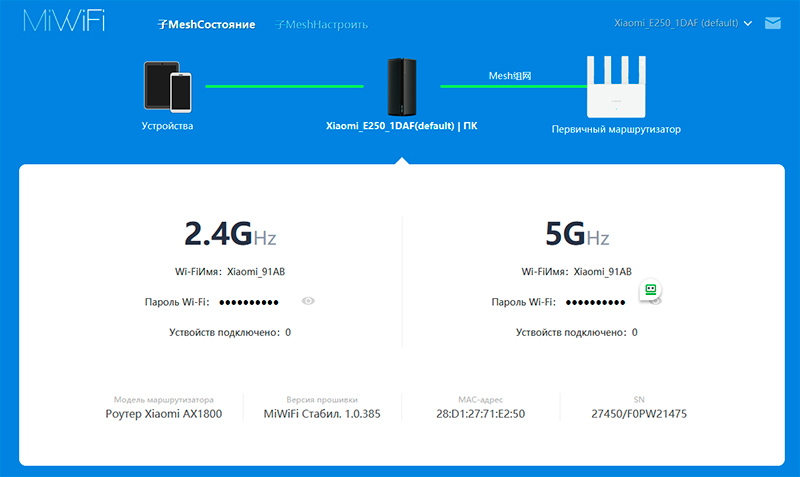Open the Xiaomi_E250_1DAF (default) device dropdown
800x477 pixels.
click(x=683, y=22)
